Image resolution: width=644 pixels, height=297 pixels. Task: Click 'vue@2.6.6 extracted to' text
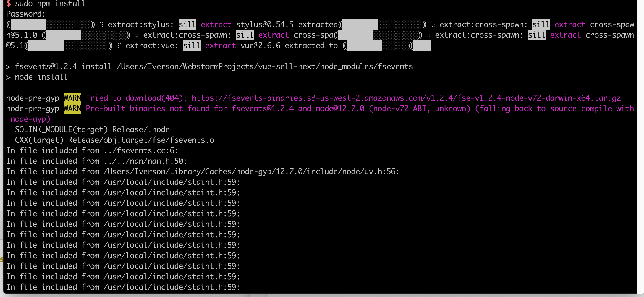[289, 46]
